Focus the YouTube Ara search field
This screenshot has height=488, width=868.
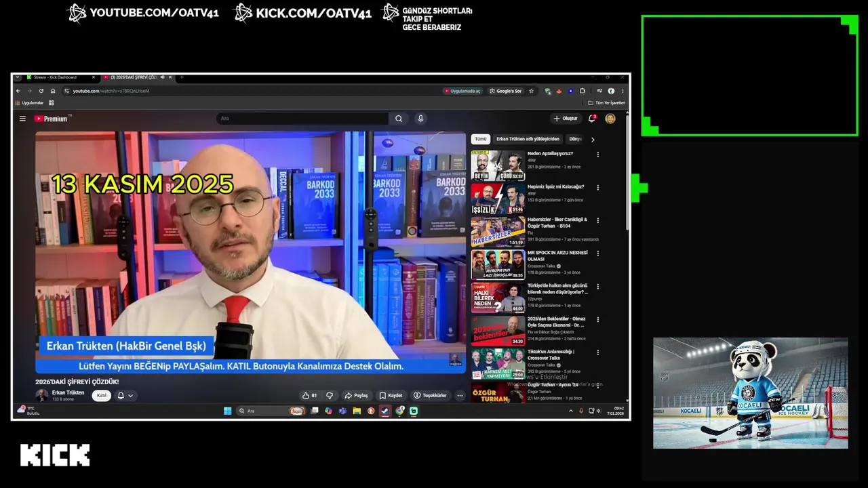pyautogui.click(x=302, y=119)
